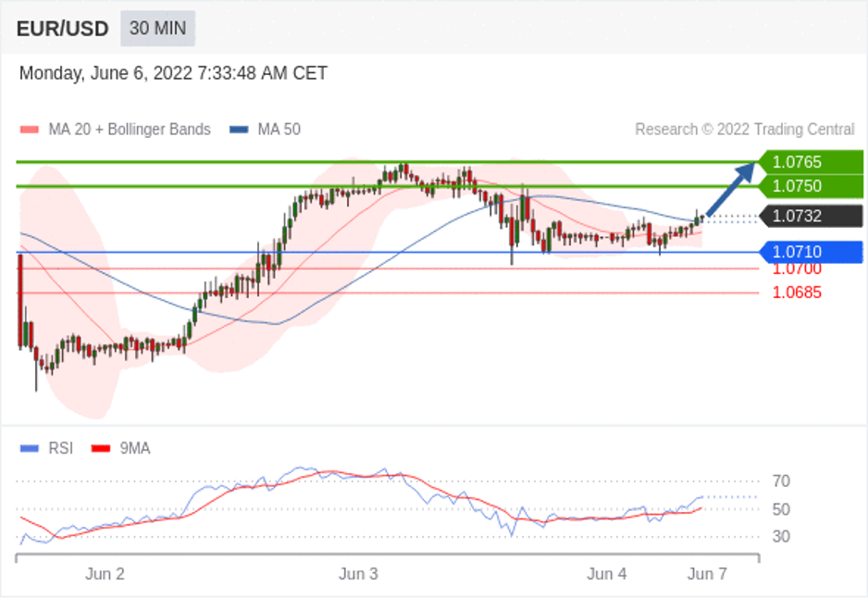868x599 pixels.
Task: Click the black 1.0732 current price label
Action: click(x=811, y=216)
